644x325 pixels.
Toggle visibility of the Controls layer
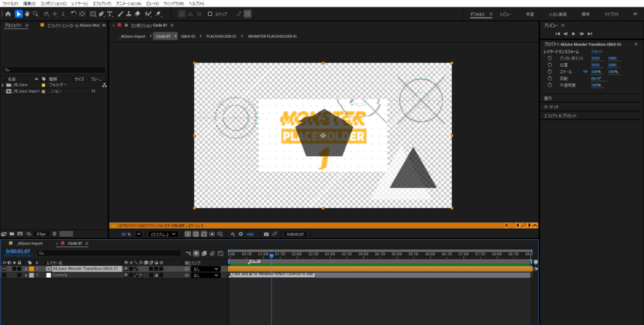4,275
